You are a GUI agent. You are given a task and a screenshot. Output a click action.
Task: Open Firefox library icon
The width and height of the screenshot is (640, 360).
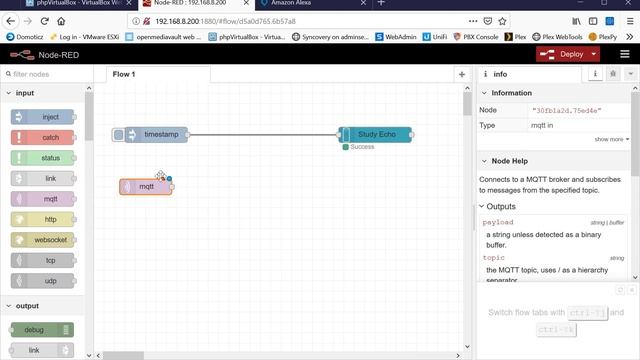576,21
